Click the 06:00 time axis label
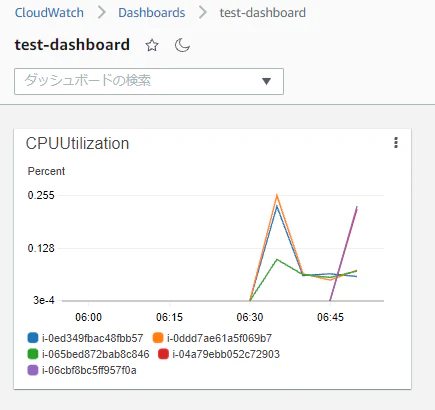435x410 pixels. pyautogui.click(x=88, y=317)
